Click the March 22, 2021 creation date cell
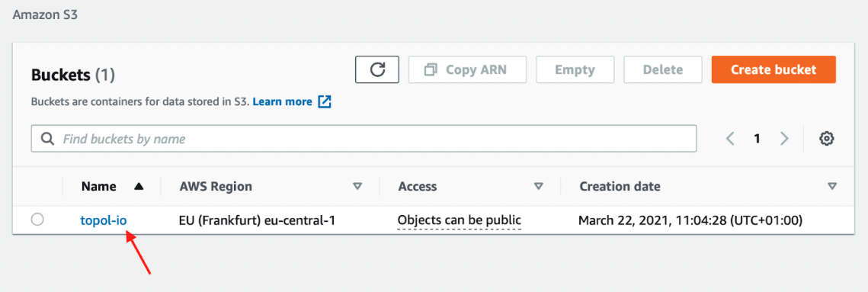 point(690,220)
